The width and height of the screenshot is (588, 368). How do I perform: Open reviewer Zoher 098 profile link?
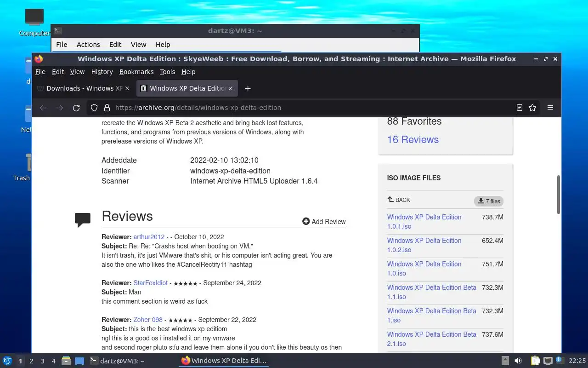(148, 320)
